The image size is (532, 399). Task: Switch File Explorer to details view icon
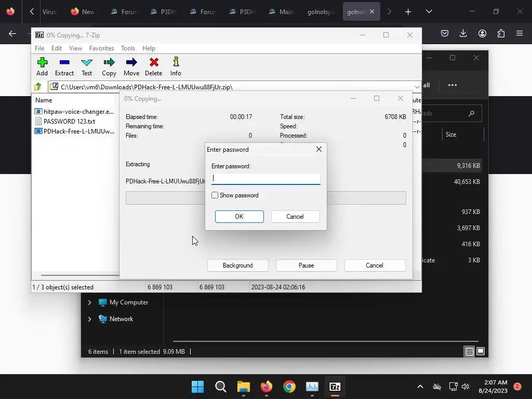tap(469, 352)
